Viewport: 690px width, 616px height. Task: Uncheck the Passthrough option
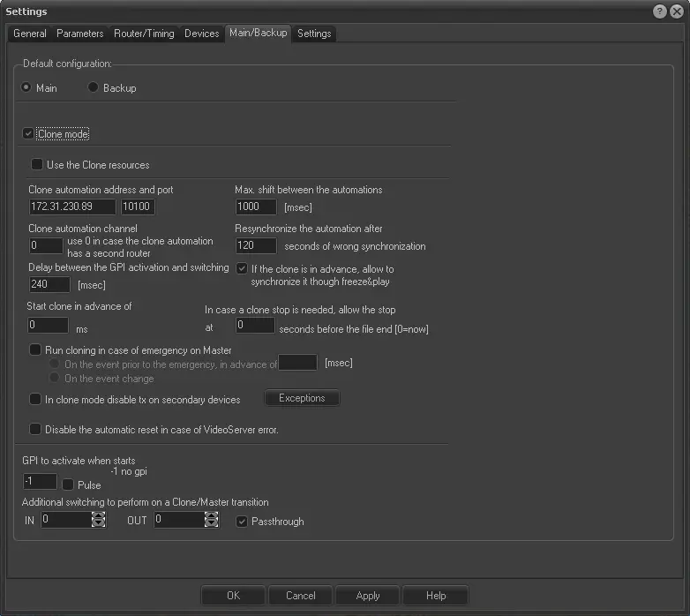(x=242, y=522)
